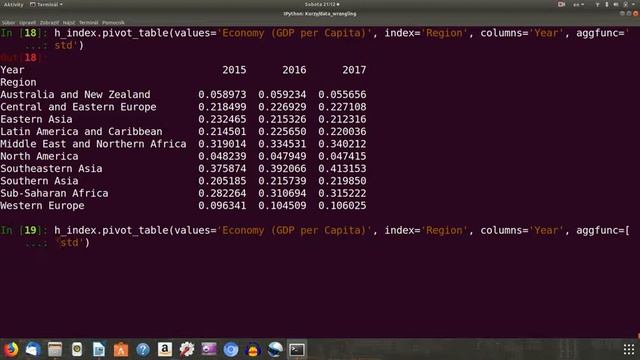This screenshot has width=640, height=360.
Task: Click the 'Southern Asia' row label
Action: [x=39, y=181]
